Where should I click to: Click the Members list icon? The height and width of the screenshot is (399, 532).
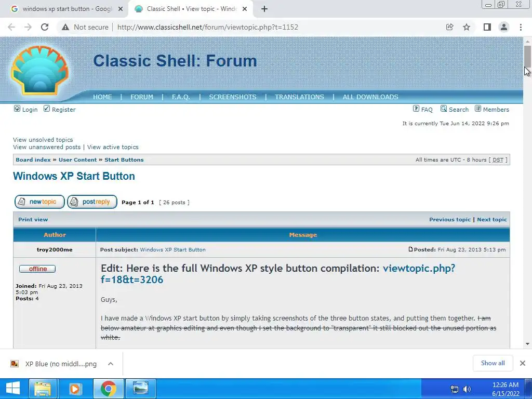click(478, 109)
